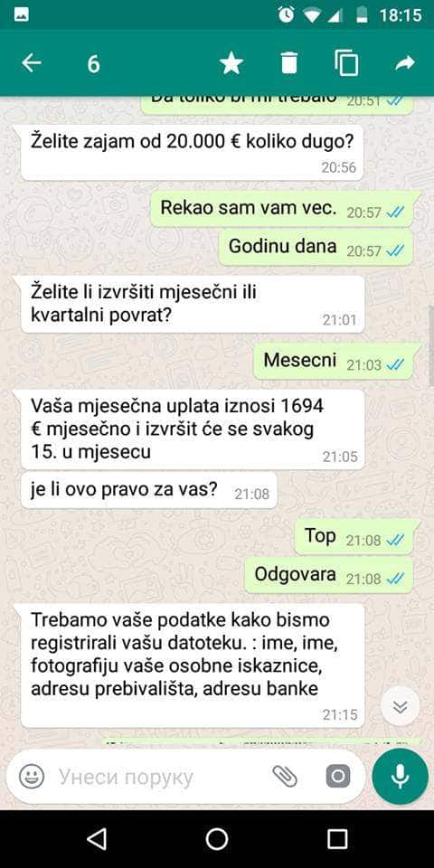Tap Android back navigation triangle
This screenshot has width=434, height=868.
pyautogui.click(x=97, y=839)
